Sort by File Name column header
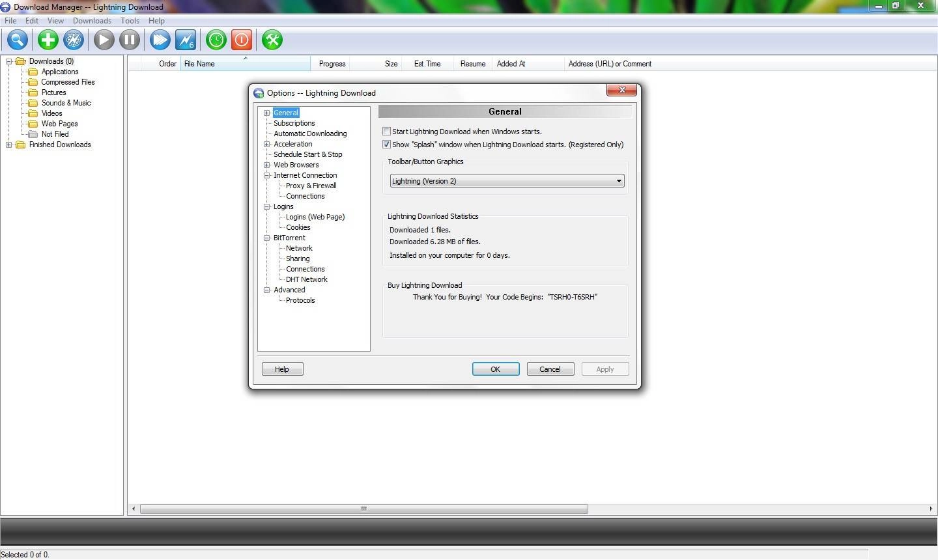 point(245,64)
